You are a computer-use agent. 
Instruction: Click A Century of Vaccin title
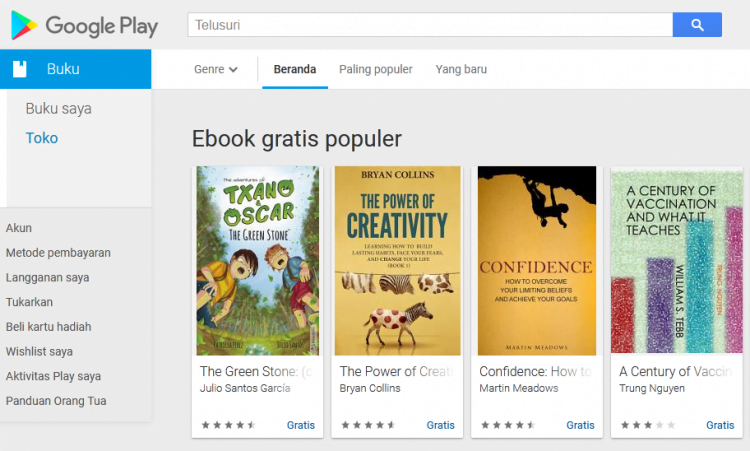pyautogui.click(x=675, y=372)
